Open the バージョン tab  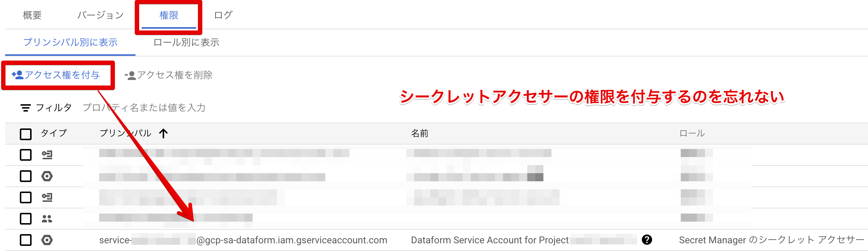point(100,15)
